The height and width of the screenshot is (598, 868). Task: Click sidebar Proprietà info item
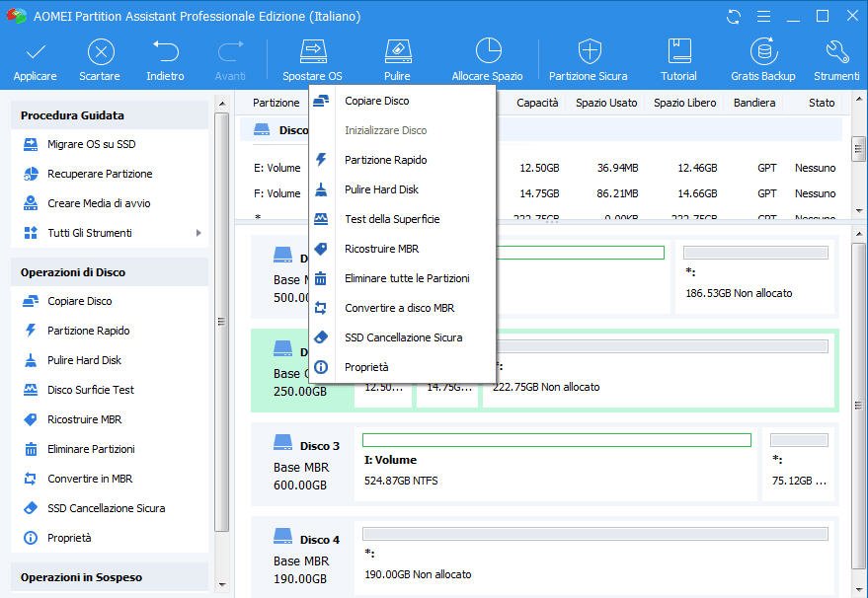[69, 538]
